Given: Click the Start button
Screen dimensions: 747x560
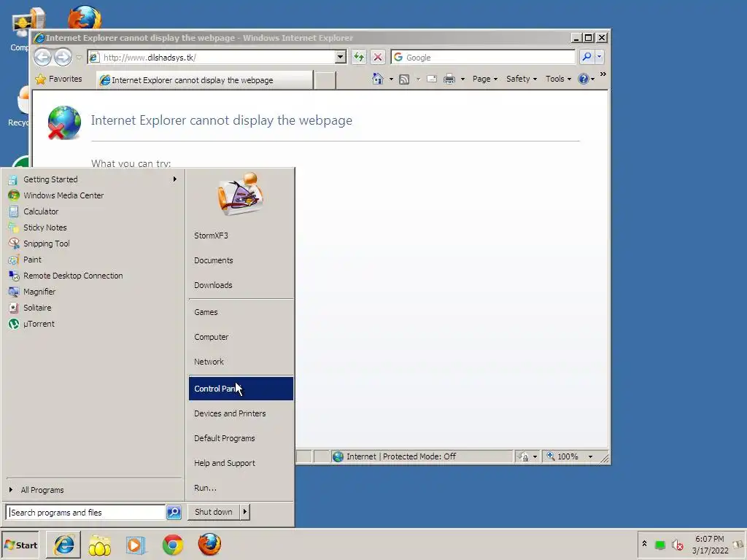Looking at the screenshot, I should coord(20,545).
